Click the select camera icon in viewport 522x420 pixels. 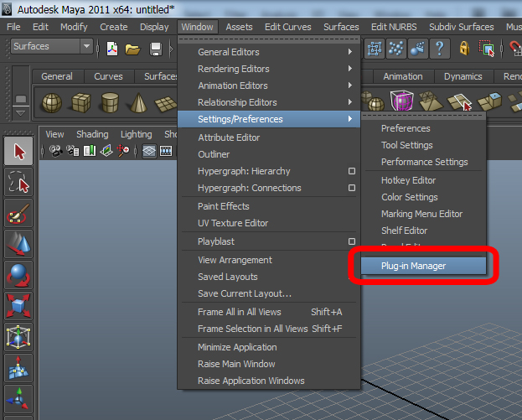pos(56,151)
